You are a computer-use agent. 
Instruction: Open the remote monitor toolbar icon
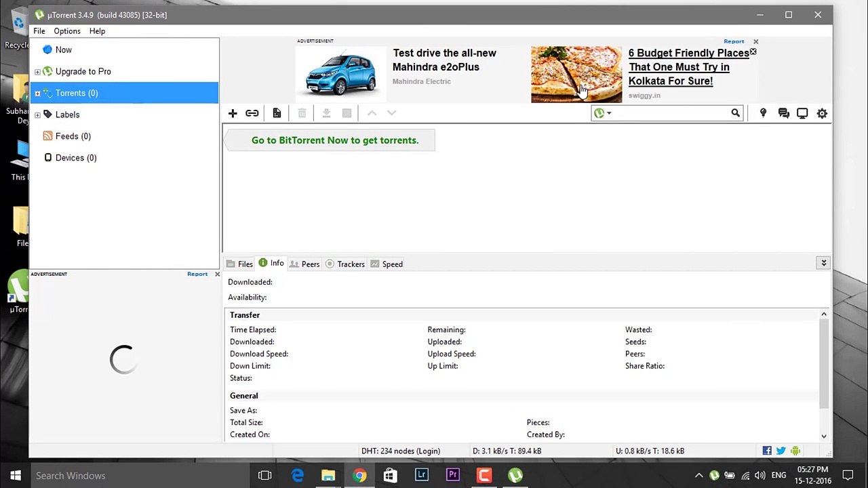802,113
